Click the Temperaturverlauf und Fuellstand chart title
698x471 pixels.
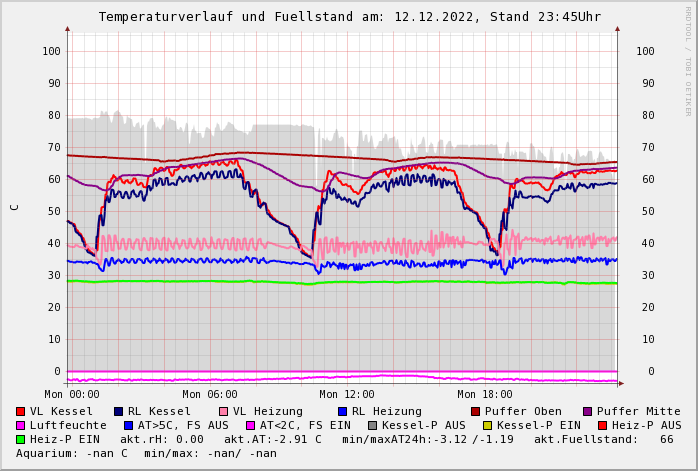349,17
